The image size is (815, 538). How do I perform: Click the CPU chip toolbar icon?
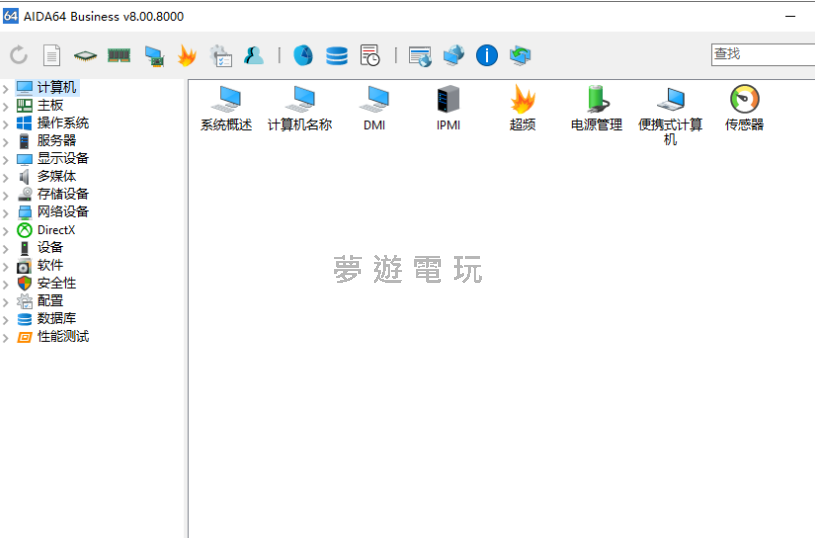pyautogui.click(x=85, y=56)
